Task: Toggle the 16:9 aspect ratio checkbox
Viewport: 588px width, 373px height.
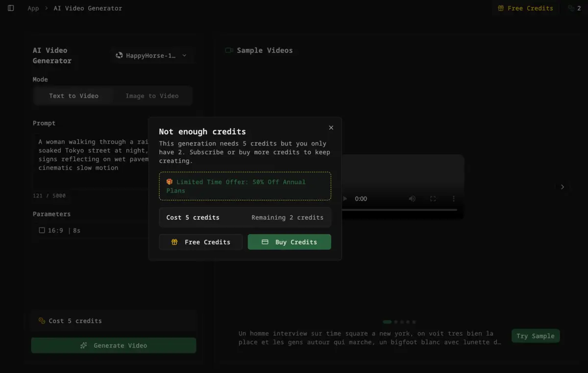Action: pos(42,230)
